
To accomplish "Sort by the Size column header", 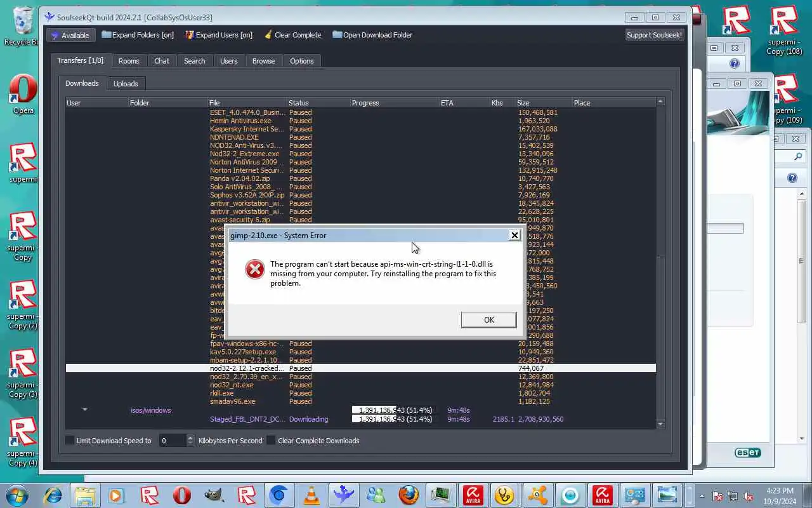I will pyautogui.click(x=543, y=103).
